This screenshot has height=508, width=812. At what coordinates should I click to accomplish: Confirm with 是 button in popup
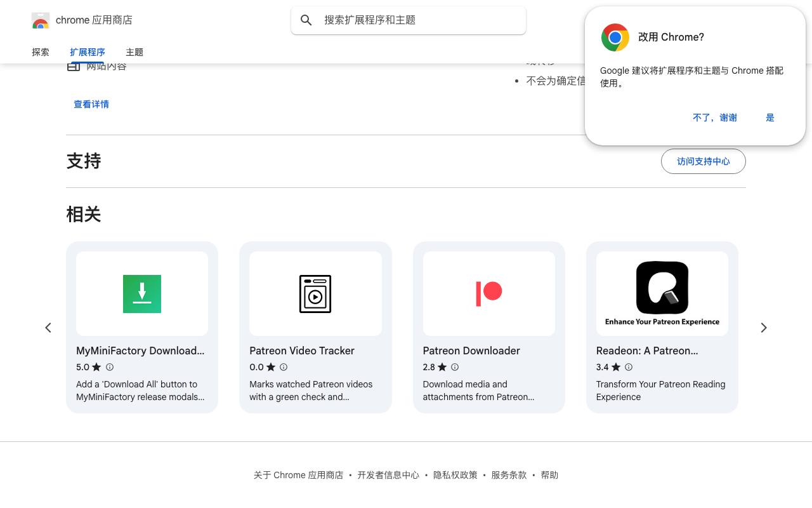770,117
